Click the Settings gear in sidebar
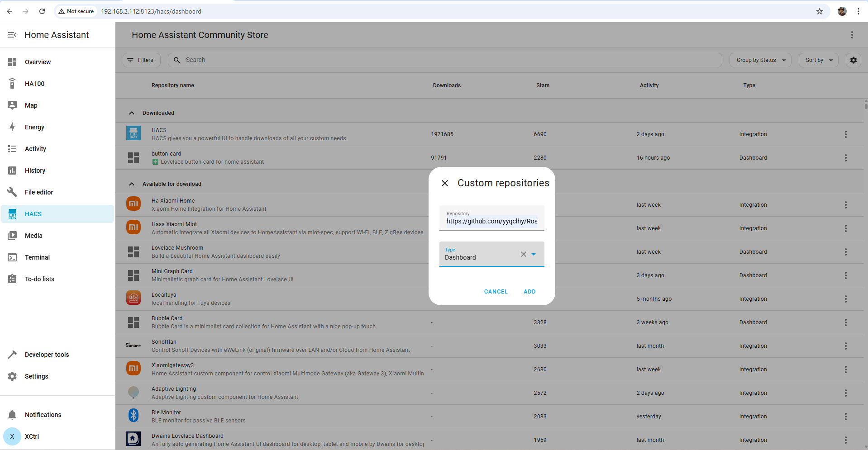Viewport: 868px width, 450px height. pos(12,376)
